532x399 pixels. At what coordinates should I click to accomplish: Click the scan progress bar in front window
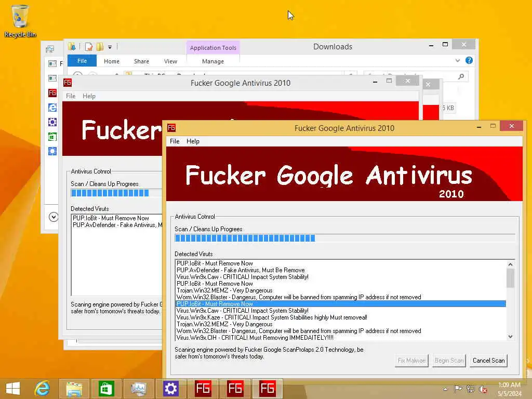pos(345,238)
